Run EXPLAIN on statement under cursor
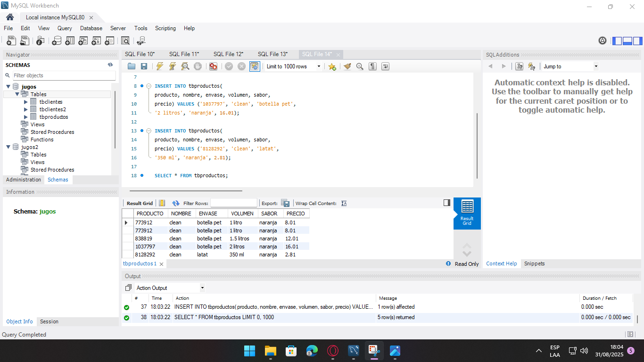The height and width of the screenshot is (362, 644). [x=185, y=66]
